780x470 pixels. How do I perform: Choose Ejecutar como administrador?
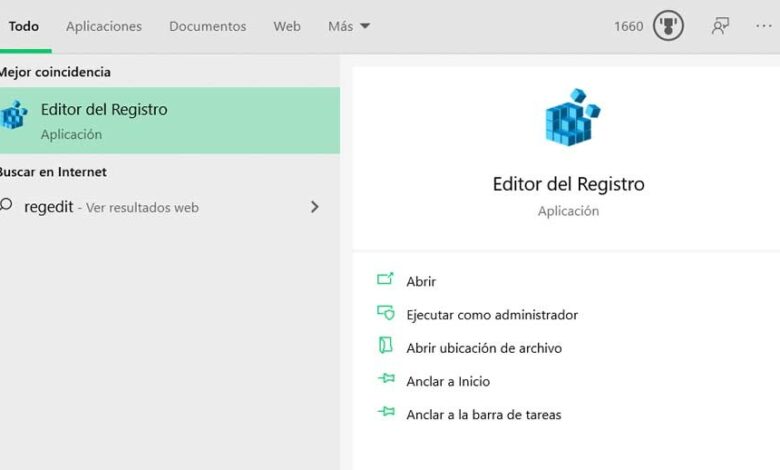(492, 315)
